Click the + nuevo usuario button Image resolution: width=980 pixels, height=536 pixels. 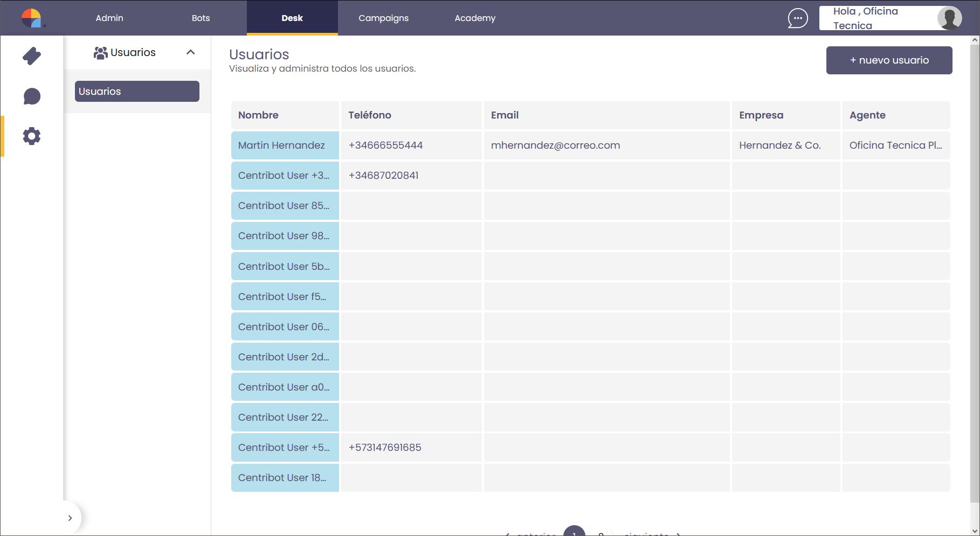tap(889, 60)
